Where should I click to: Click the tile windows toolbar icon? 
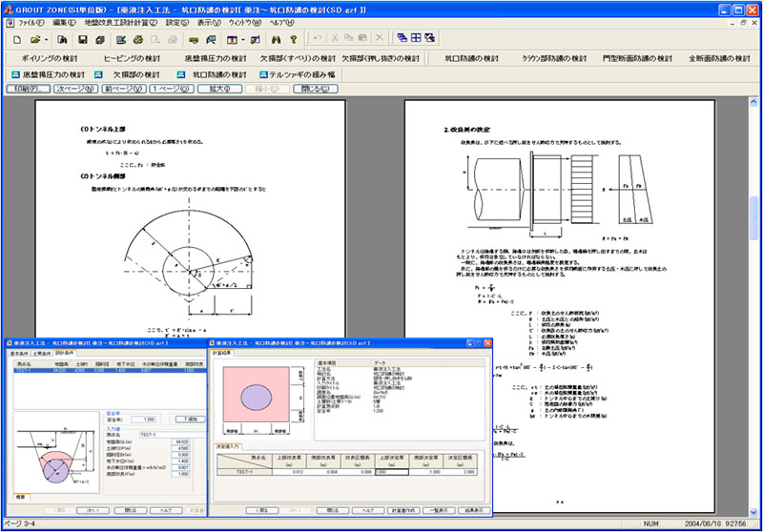(x=417, y=39)
